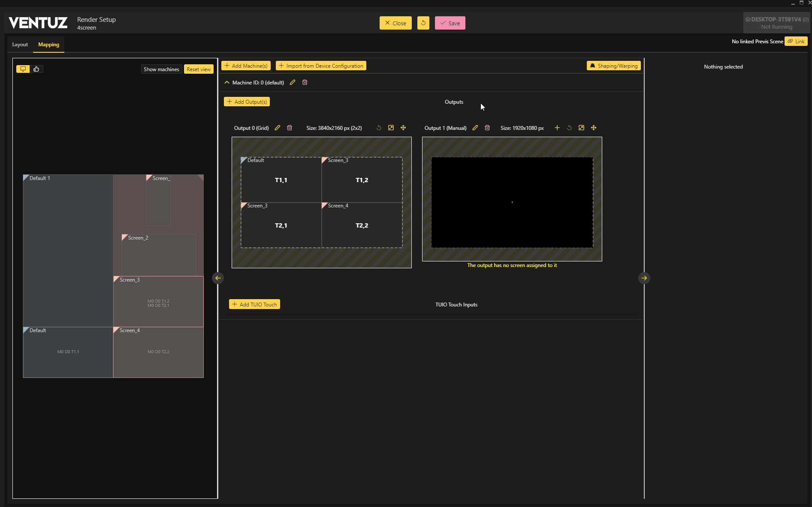Click the move arrows icon for Output 0
This screenshot has width=812, height=507.
click(x=403, y=128)
